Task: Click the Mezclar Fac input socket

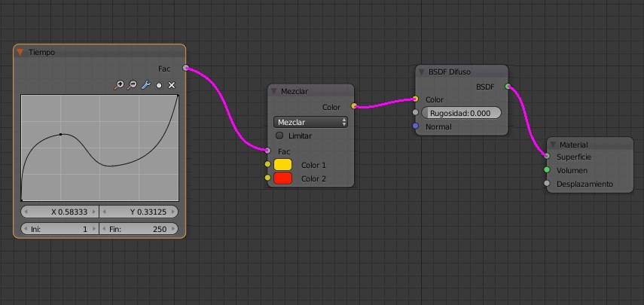Action: [x=268, y=151]
